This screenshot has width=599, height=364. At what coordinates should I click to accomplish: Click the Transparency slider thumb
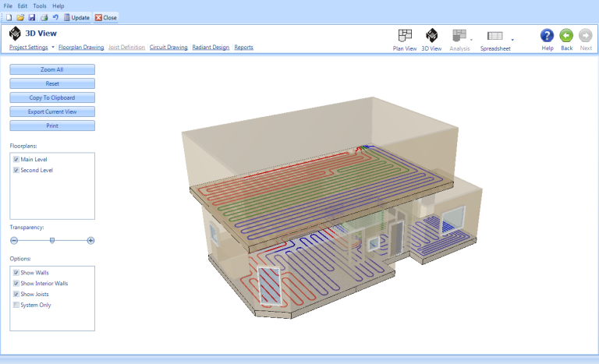coord(52,241)
